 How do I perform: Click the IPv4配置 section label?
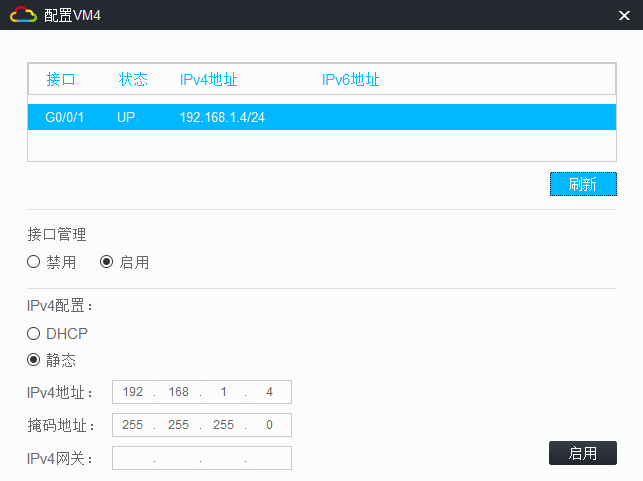click(x=60, y=305)
